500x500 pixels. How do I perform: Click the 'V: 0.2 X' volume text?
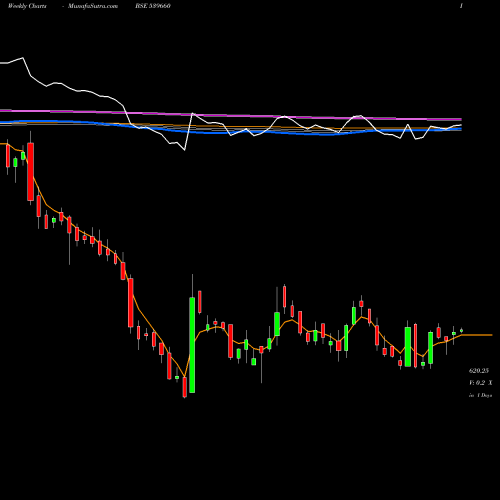tap(480, 383)
